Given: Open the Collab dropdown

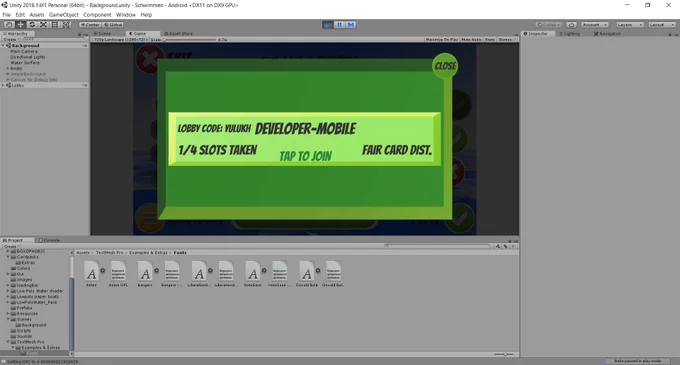Looking at the screenshot, I should (549, 25).
